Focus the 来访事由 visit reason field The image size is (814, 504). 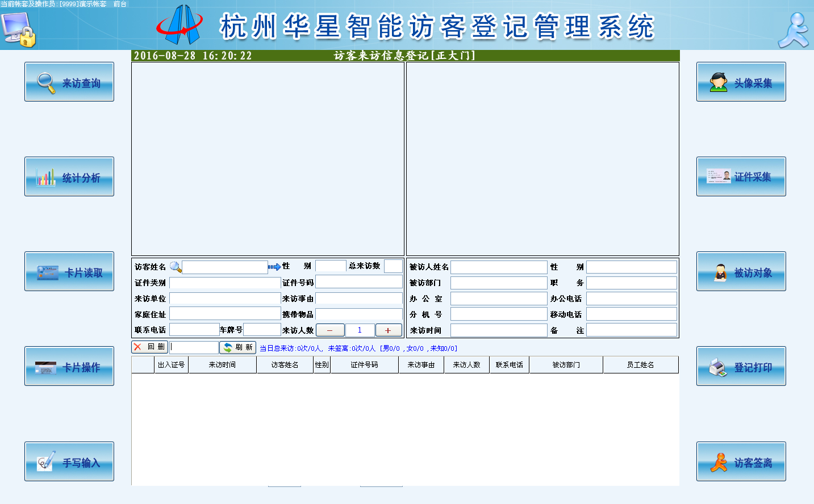(359, 298)
